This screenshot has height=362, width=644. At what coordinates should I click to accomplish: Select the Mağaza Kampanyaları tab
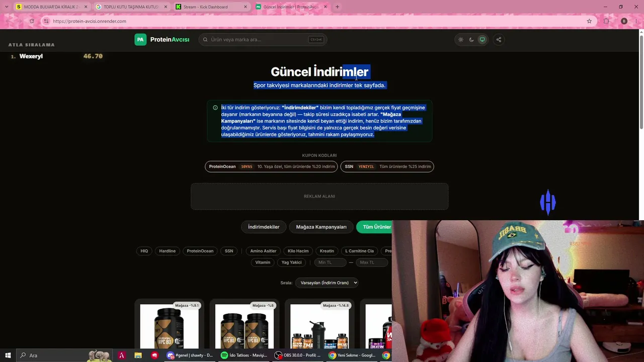coord(321,227)
